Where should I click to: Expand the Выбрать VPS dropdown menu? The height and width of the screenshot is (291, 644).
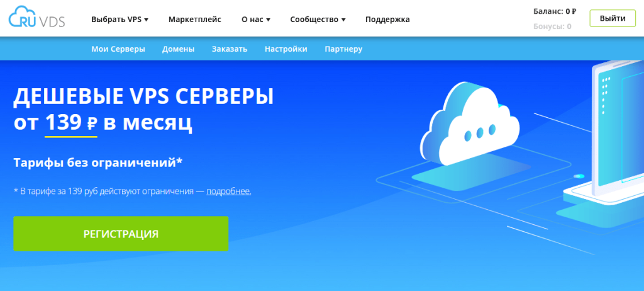point(119,20)
